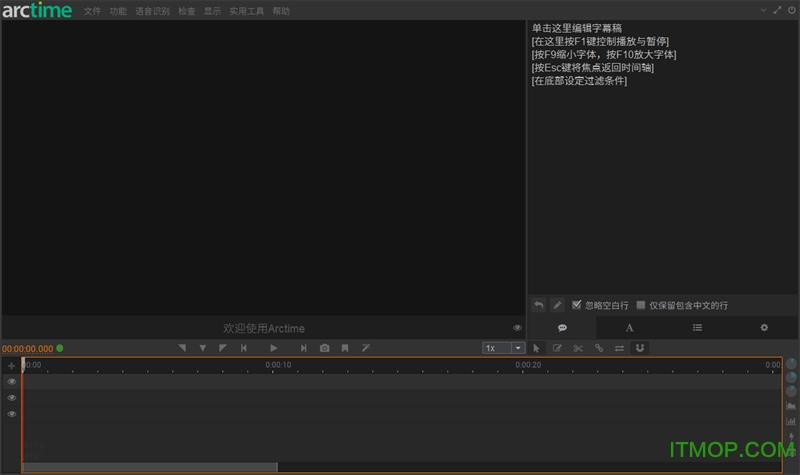Take a snapshot with the camera icon
The width and height of the screenshot is (800, 475).
[x=324, y=348]
